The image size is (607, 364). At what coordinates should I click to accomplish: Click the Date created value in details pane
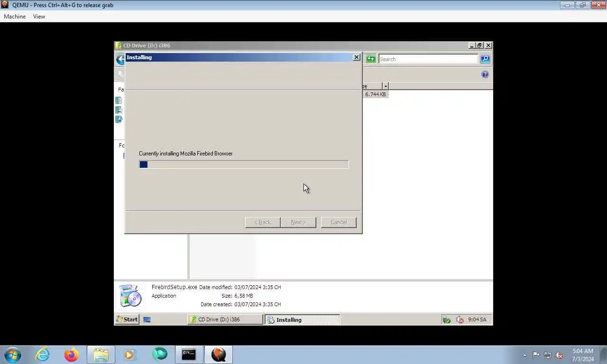tap(258, 304)
